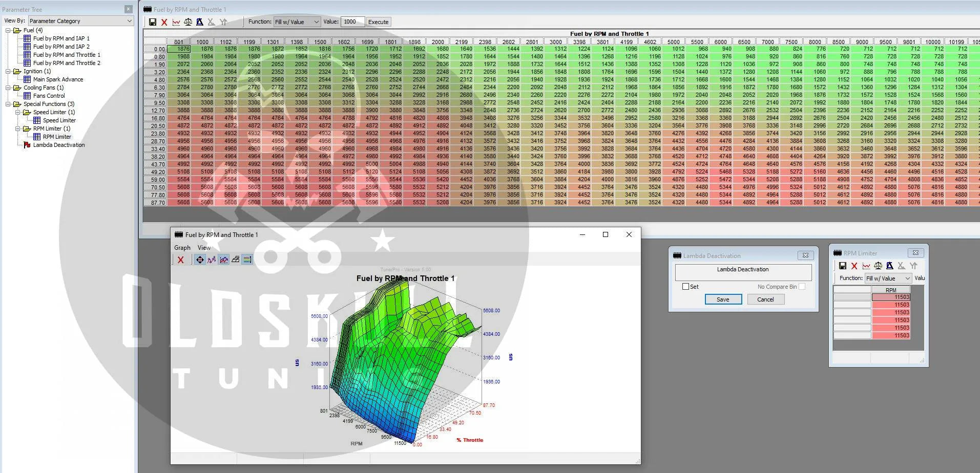Click the save floppy icon in RPM Limiter window

tap(842, 266)
